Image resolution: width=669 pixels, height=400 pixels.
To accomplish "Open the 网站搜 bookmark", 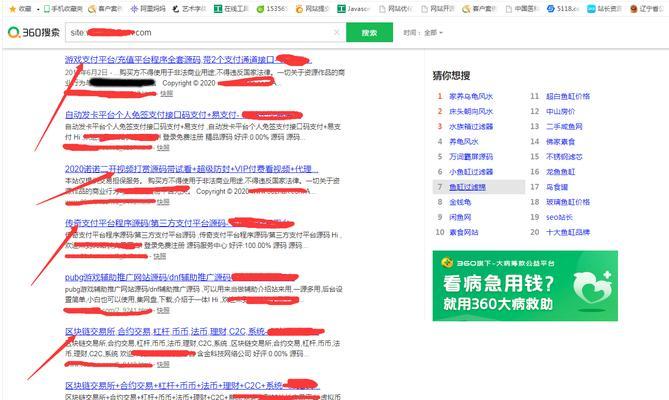I will click(312, 9).
